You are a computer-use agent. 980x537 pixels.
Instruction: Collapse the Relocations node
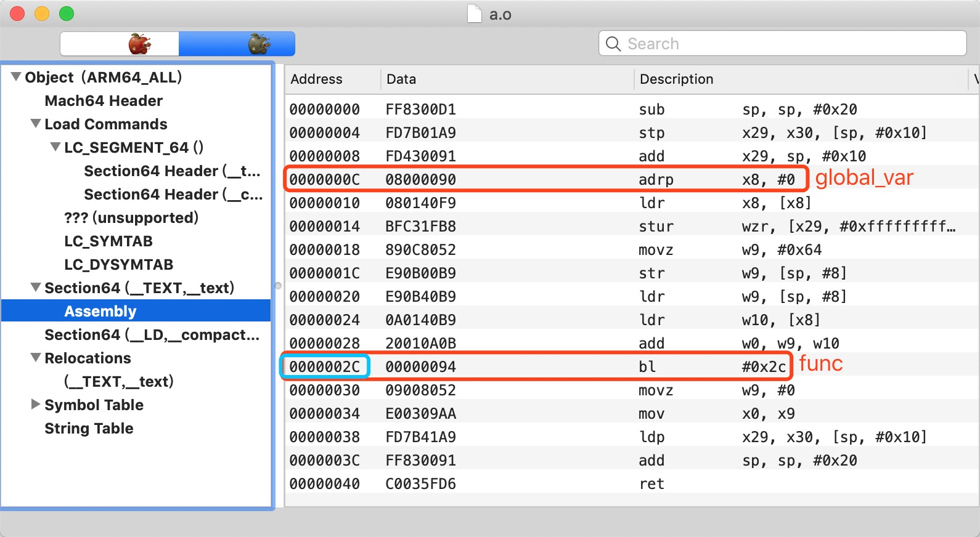(x=36, y=358)
